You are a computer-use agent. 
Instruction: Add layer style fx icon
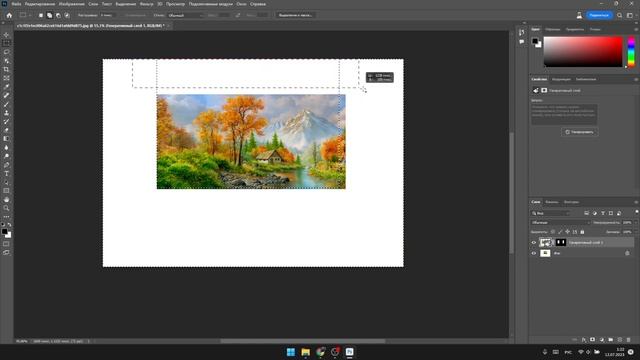click(584, 340)
